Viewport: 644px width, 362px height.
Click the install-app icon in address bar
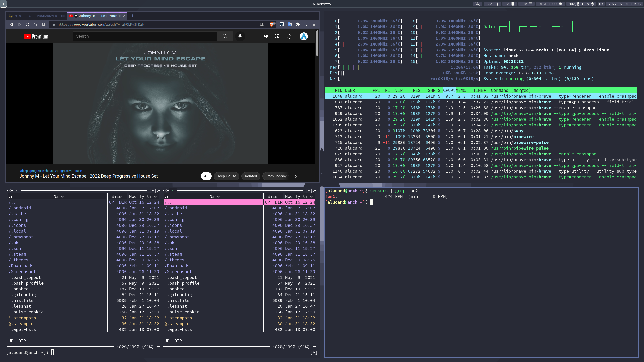click(262, 24)
